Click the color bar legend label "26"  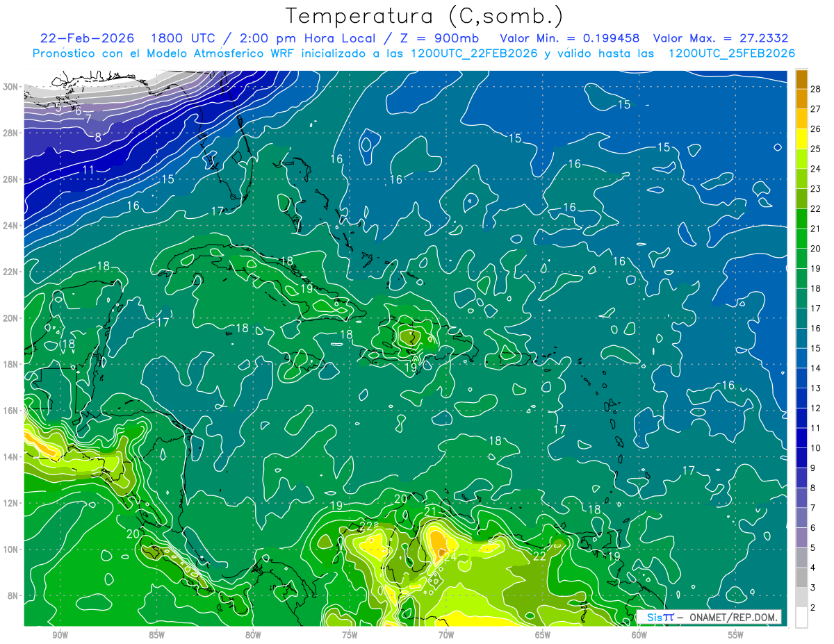(x=815, y=129)
